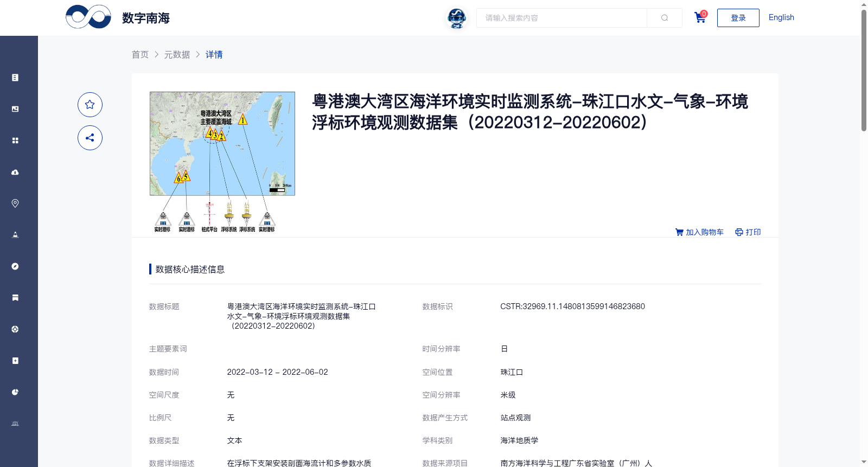The image size is (868, 467).
Task: Open the pie chart sidebar icon
Action: point(15,392)
